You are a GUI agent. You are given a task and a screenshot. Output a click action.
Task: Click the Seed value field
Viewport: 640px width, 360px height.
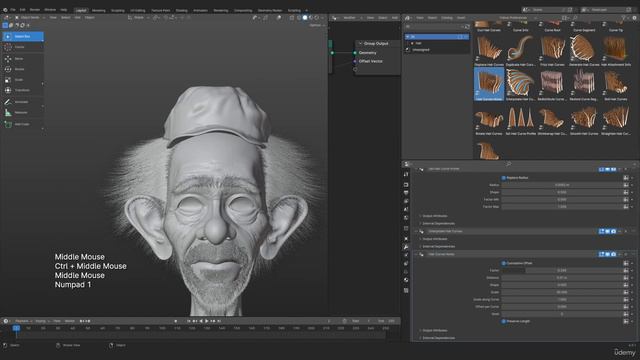point(562,314)
